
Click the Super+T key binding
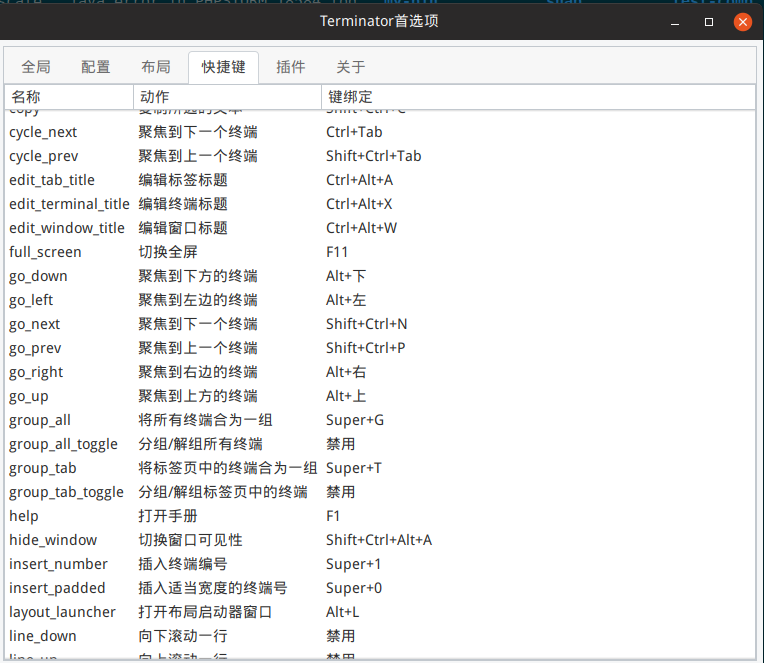pyautogui.click(x=354, y=468)
